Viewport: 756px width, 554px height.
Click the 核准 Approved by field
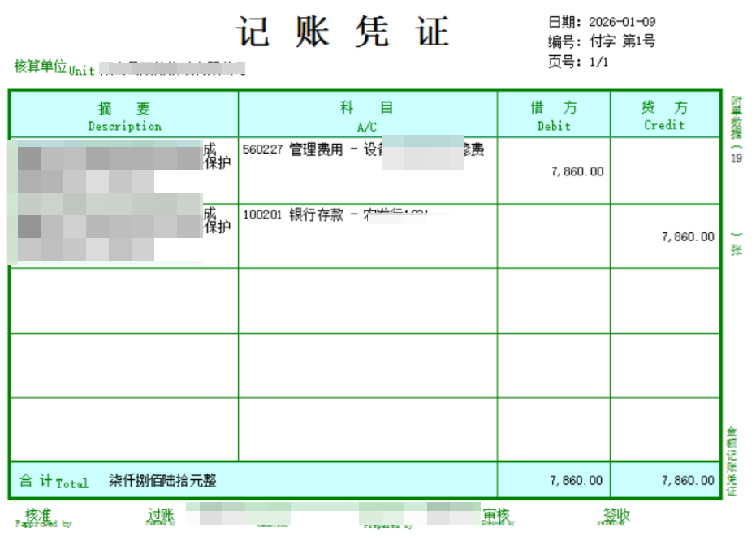pos(39,517)
